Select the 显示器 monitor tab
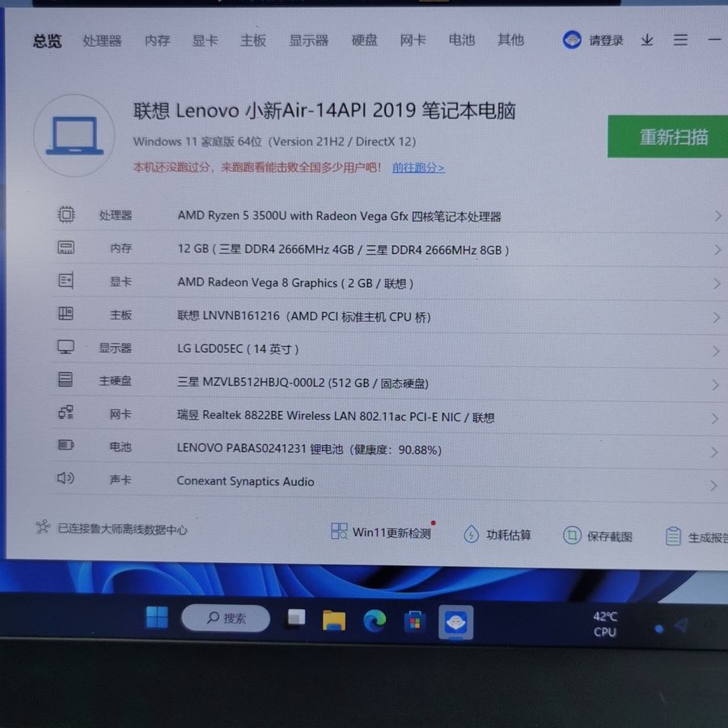 pos(309,40)
